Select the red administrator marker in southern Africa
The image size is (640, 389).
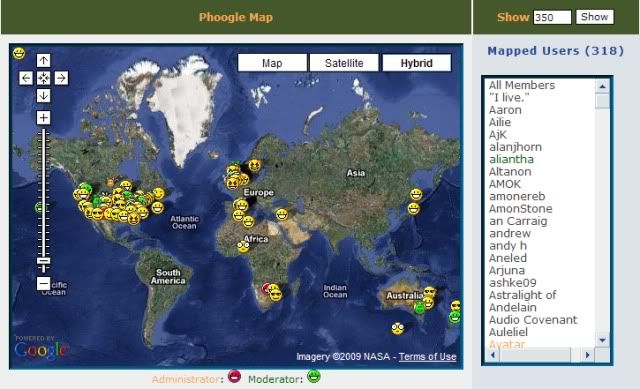[x=267, y=288]
